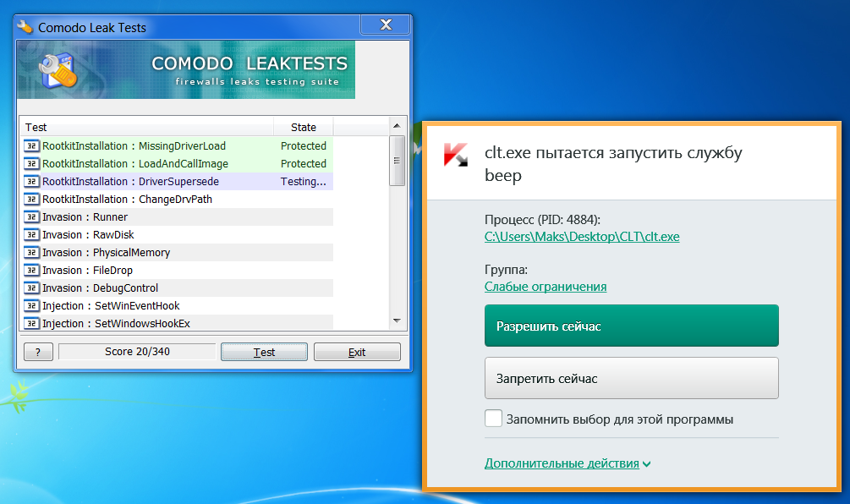The image size is (850, 504).
Task: Click the 'Разрешить сейчас' button
Action: (x=632, y=326)
